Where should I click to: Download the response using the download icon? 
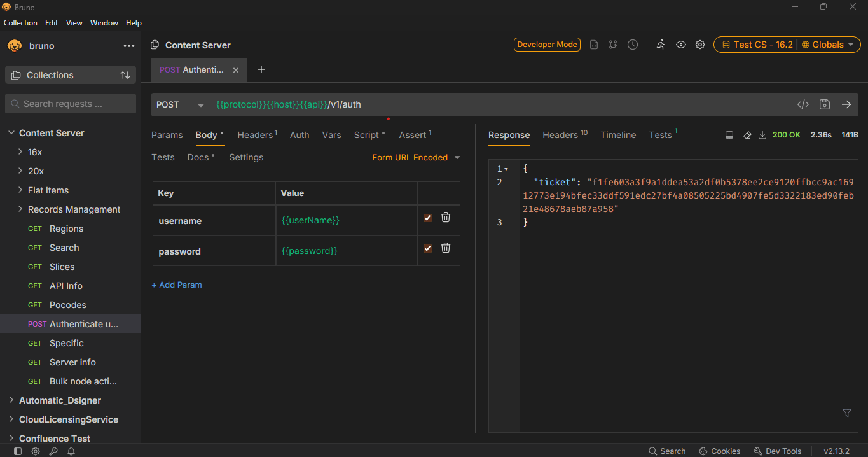click(x=762, y=135)
